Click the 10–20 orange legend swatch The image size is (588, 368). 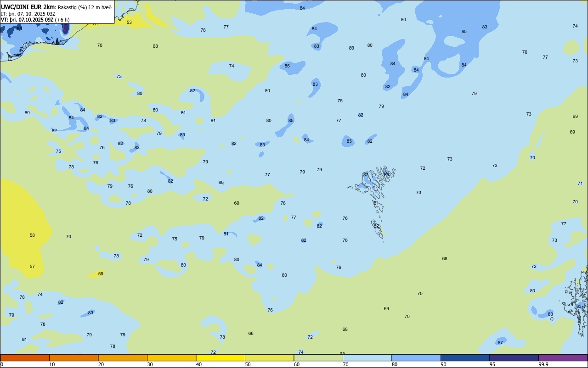pos(73,357)
